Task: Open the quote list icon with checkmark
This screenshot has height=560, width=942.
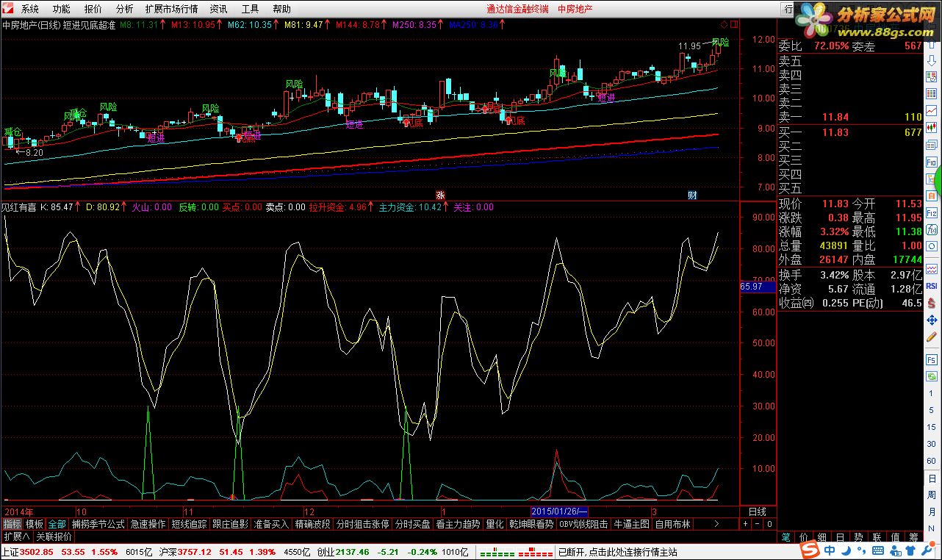Action: tap(931, 76)
